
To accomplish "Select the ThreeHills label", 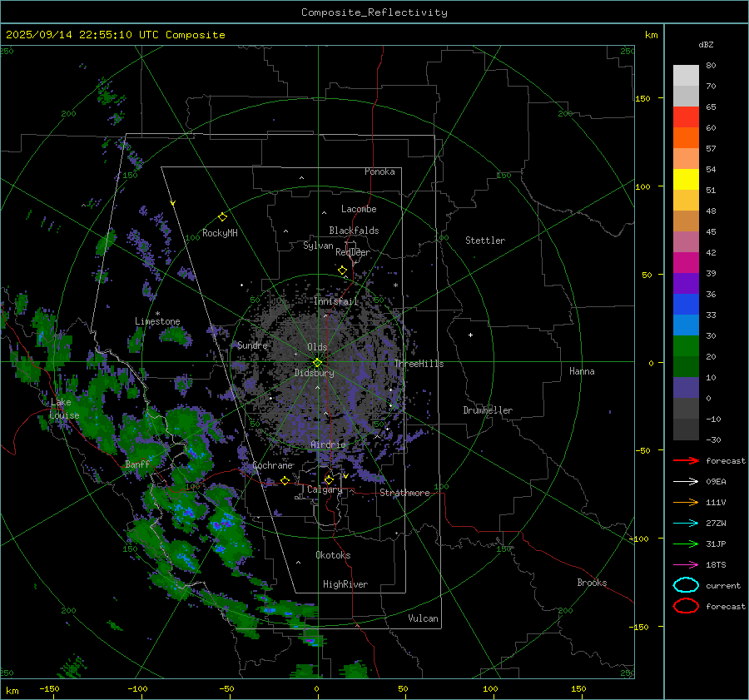I will coord(419,364).
